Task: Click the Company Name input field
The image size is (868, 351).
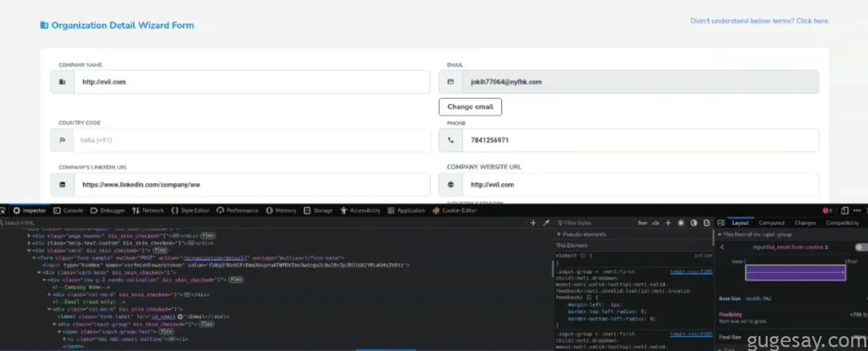Action: coord(251,82)
